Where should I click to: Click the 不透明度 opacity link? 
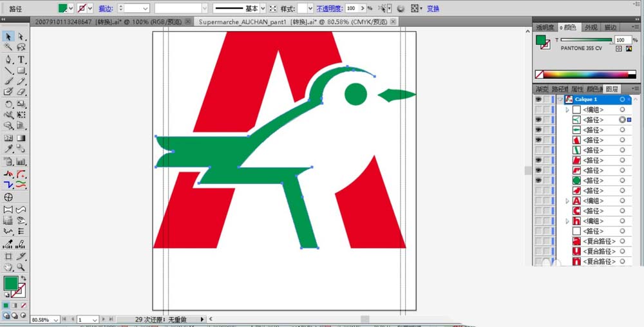point(329,8)
